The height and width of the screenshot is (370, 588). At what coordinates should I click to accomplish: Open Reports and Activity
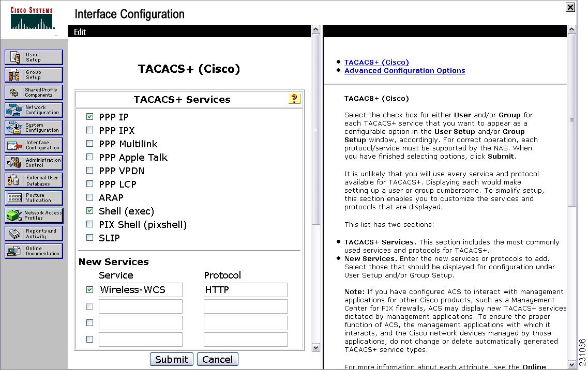tap(34, 234)
